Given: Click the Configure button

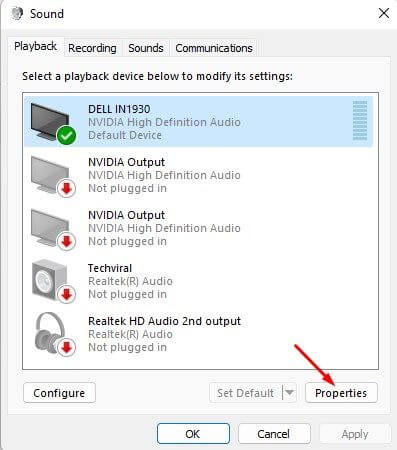Looking at the screenshot, I should [x=59, y=393].
